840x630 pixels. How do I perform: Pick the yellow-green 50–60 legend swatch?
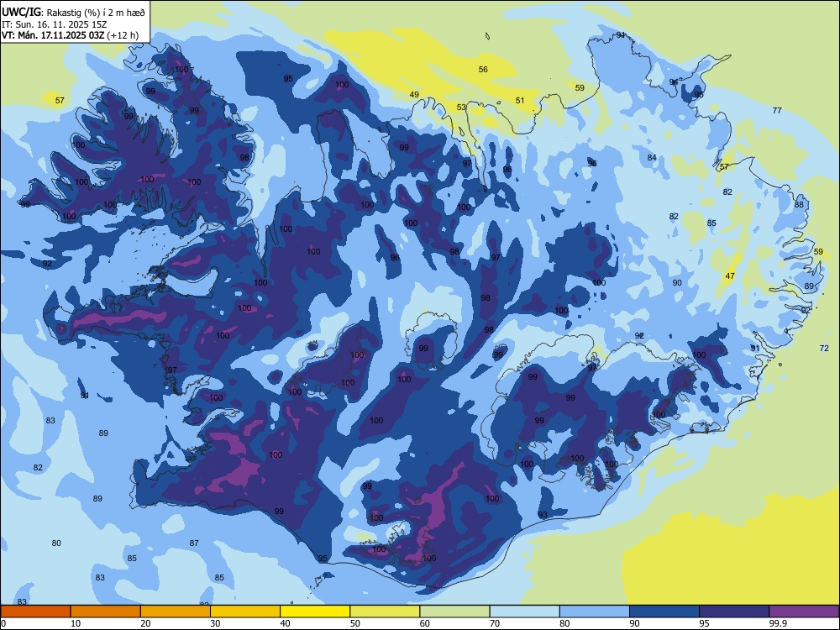click(385, 612)
